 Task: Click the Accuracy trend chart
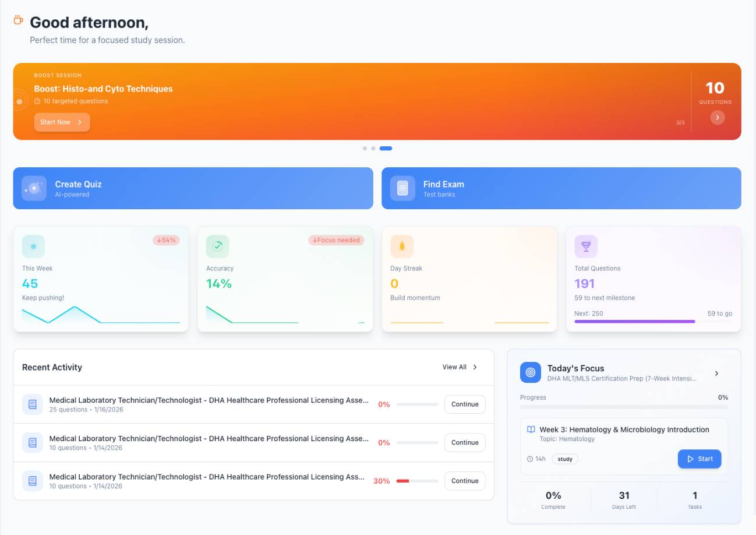click(285, 315)
